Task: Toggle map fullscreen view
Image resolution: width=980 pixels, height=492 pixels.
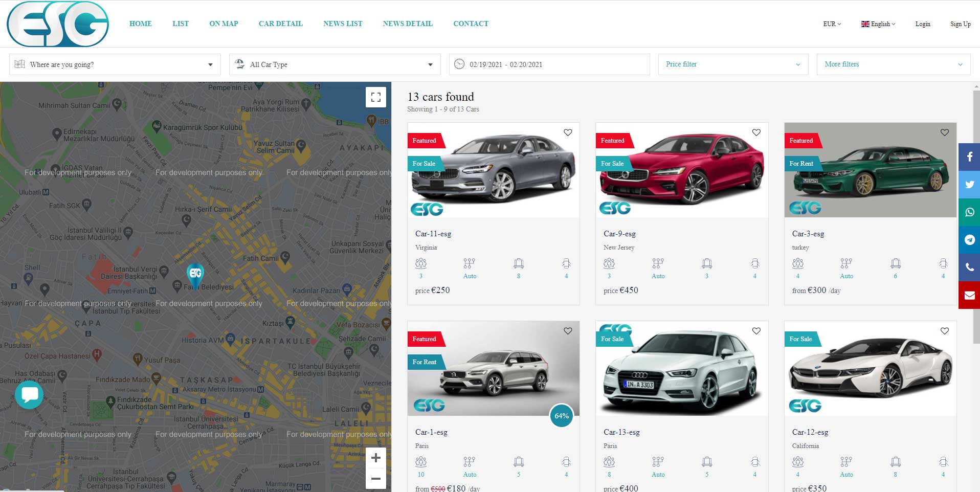Action: [x=376, y=97]
